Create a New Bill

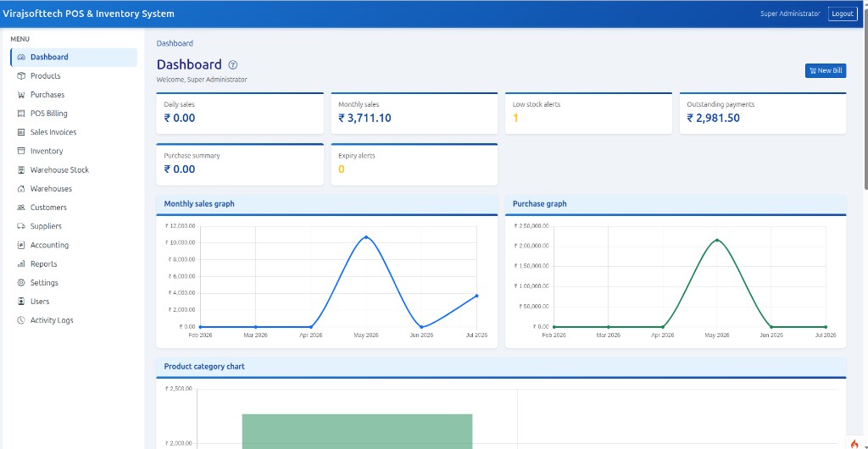click(x=826, y=71)
